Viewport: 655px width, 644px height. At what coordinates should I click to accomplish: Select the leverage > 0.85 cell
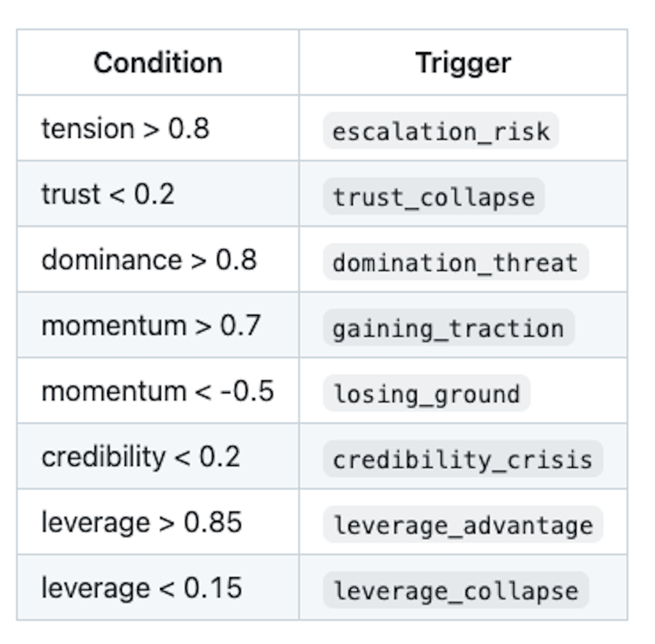pyautogui.click(x=158, y=522)
